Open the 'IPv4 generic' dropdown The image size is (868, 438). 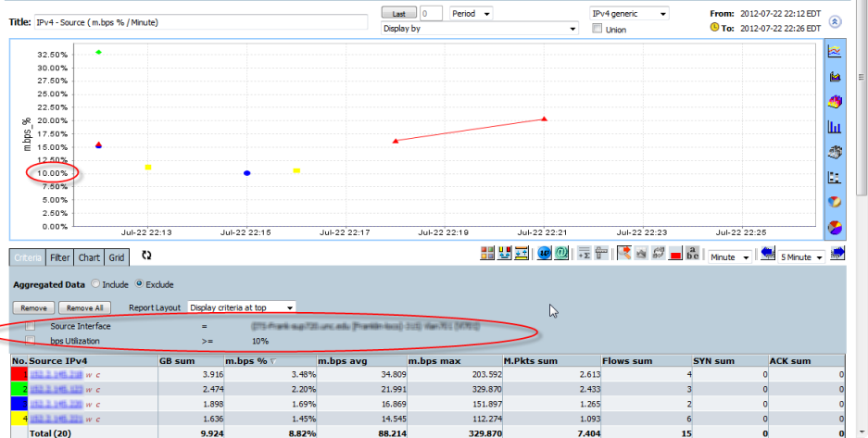[x=629, y=13]
